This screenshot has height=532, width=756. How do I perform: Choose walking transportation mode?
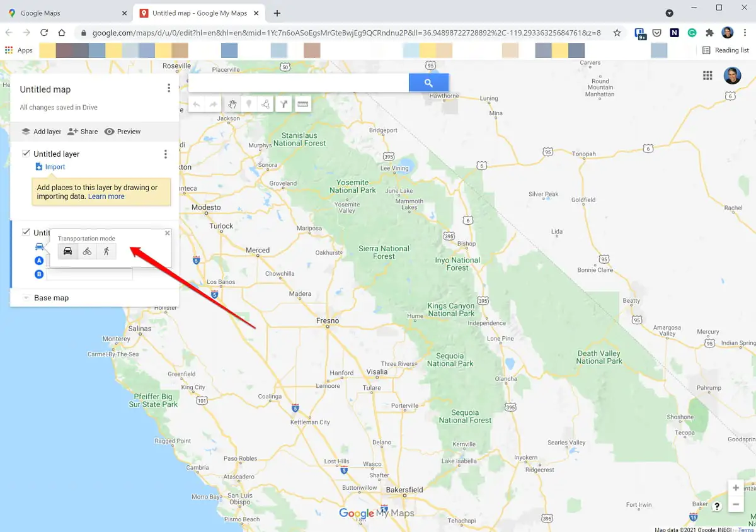click(106, 251)
